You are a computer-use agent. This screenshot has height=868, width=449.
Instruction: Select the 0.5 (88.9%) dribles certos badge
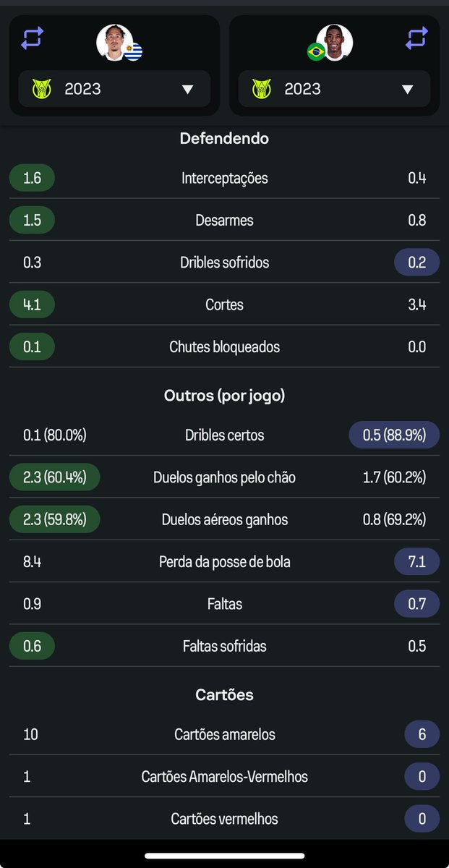point(394,435)
